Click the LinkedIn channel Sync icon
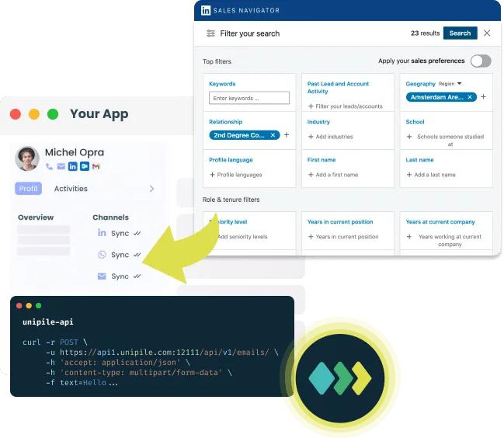The width and height of the screenshot is (504, 438). (x=102, y=233)
